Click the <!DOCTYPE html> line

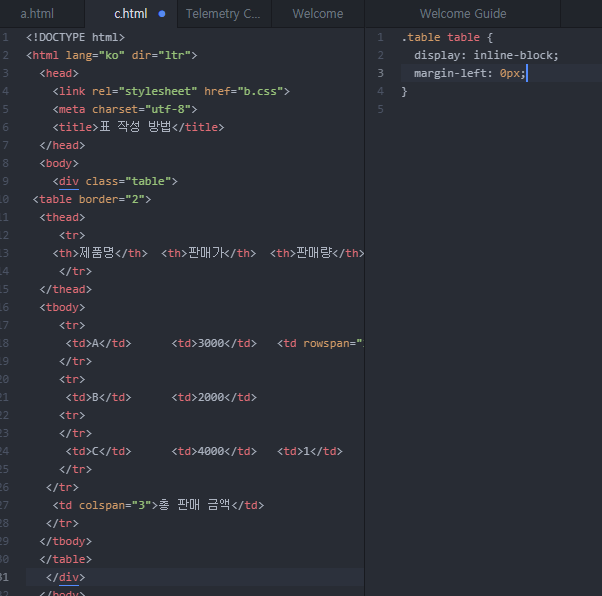(x=76, y=37)
